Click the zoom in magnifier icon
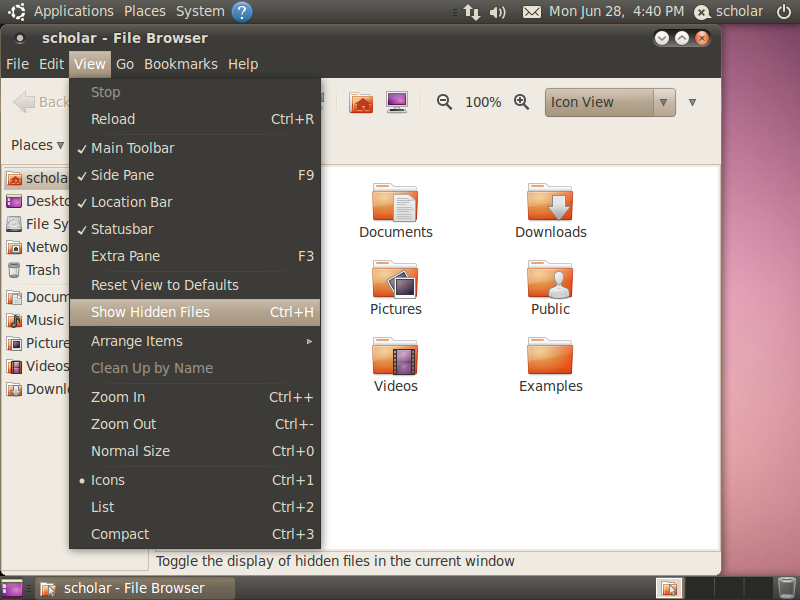Screen dimensions: 800x600 click(x=521, y=102)
